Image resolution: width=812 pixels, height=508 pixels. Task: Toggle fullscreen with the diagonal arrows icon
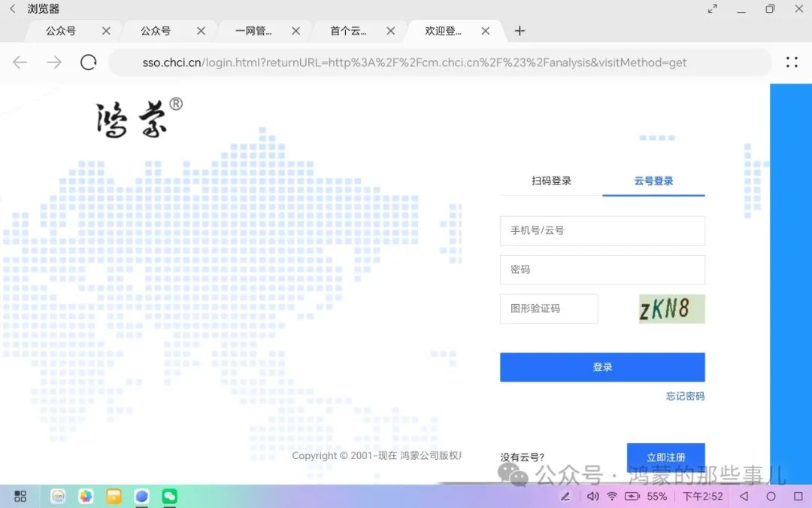point(713,9)
